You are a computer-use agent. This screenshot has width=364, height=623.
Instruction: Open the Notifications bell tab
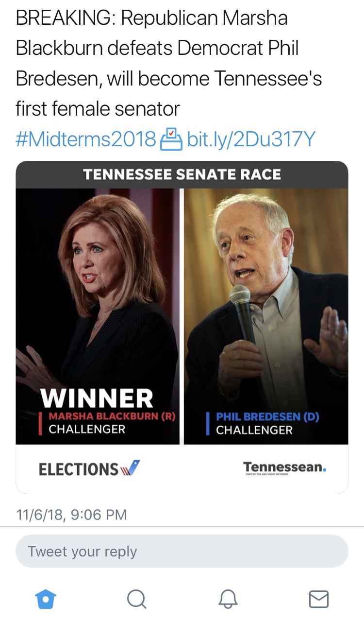click(228, 599)
